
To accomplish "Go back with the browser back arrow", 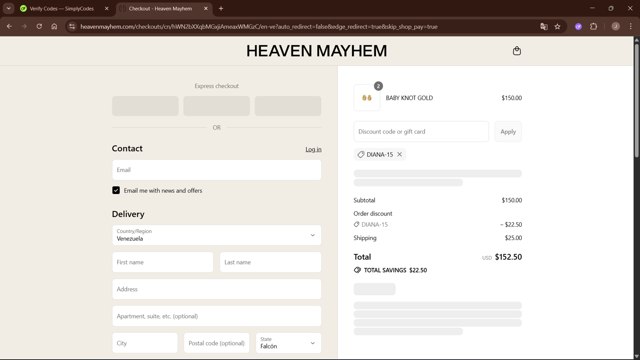I will 9,27.
